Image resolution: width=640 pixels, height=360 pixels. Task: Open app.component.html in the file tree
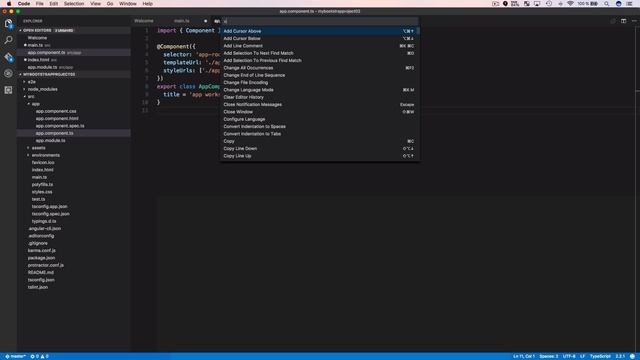pyautogui.click(x=57, y=118)
